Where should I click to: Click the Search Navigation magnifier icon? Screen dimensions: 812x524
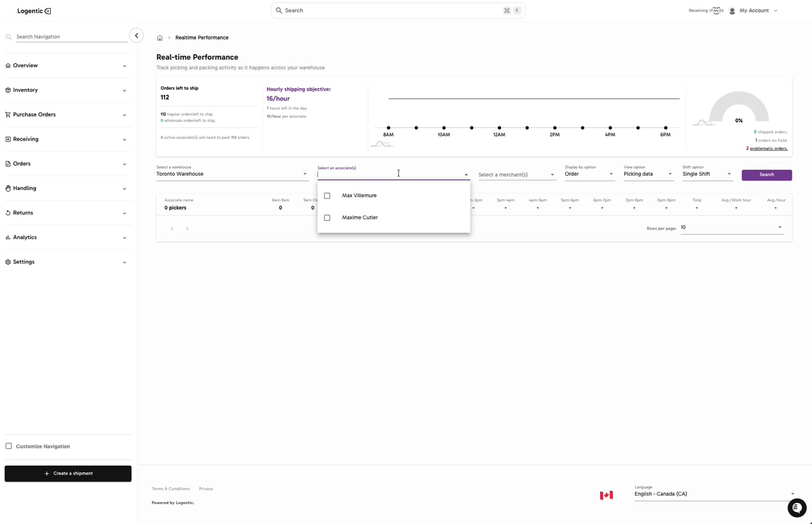coord(8,37)
